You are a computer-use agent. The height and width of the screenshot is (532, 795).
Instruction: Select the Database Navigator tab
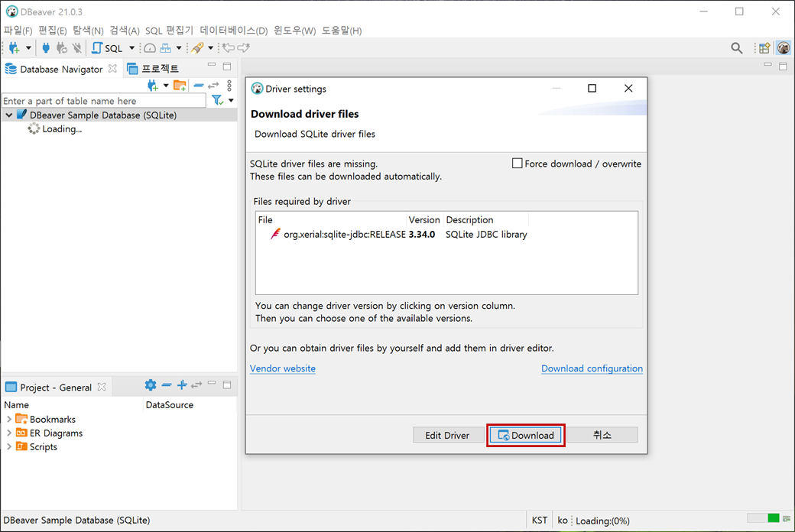point(61,69)
